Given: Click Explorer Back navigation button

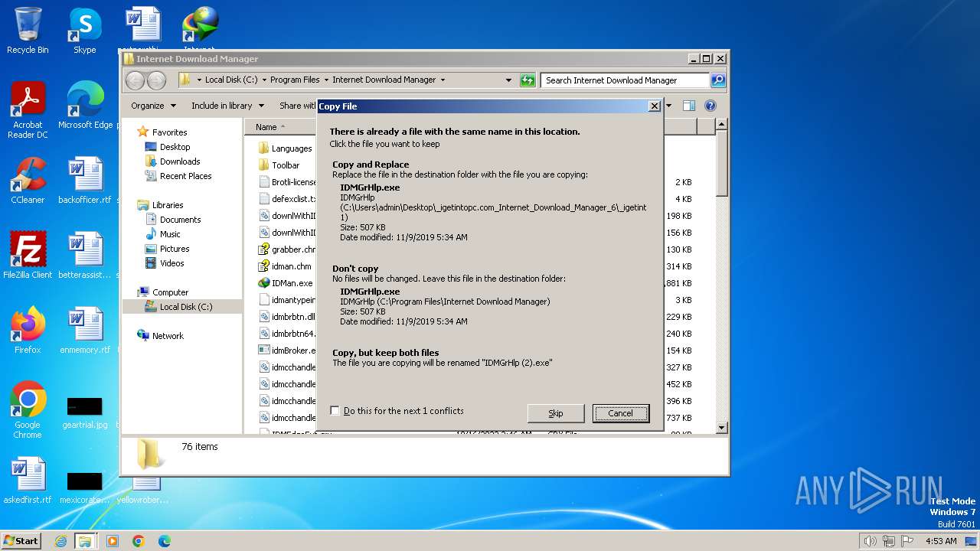Looking at the screenshot, I should coord(135,80).
